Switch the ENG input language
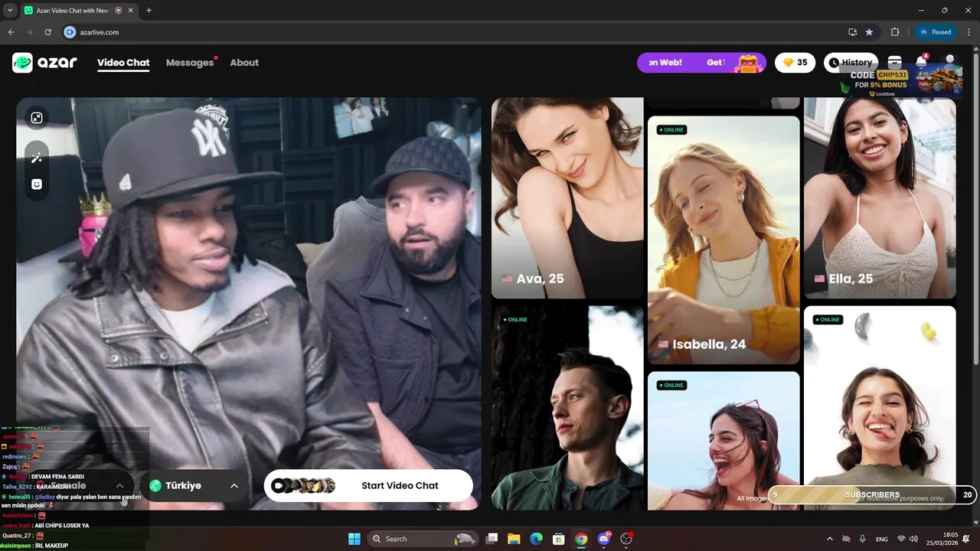 (882, 539)
